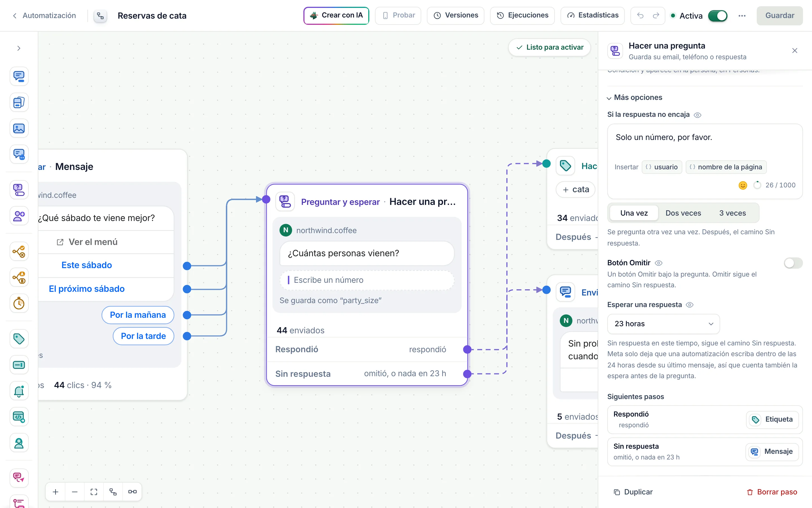Open the Ejecuciones tab

(522, 16)
